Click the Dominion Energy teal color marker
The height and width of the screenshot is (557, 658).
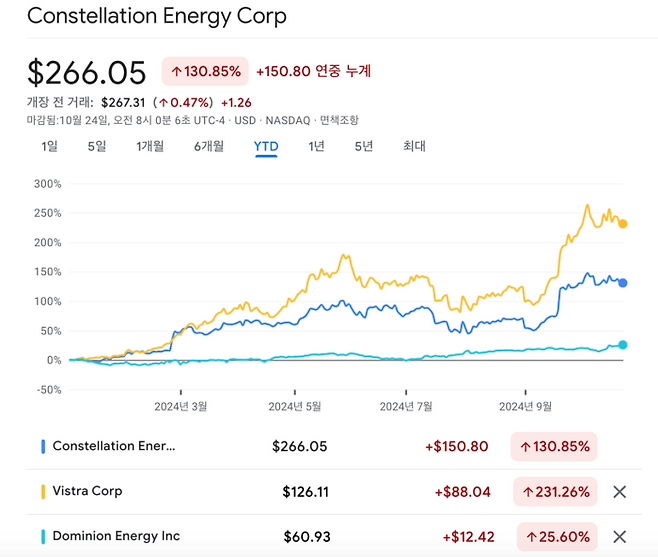[43, 536]
